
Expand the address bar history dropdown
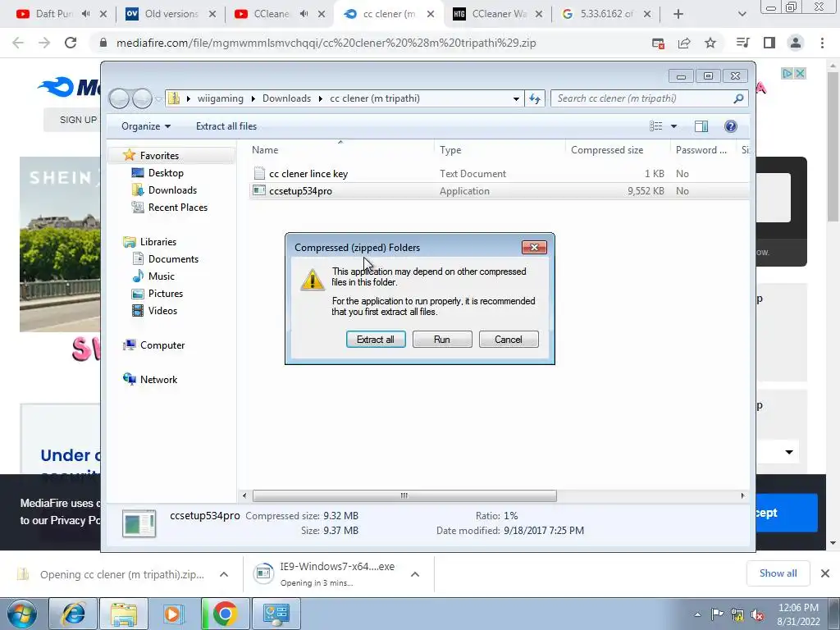pyautogui.click(x=516, y=98)
